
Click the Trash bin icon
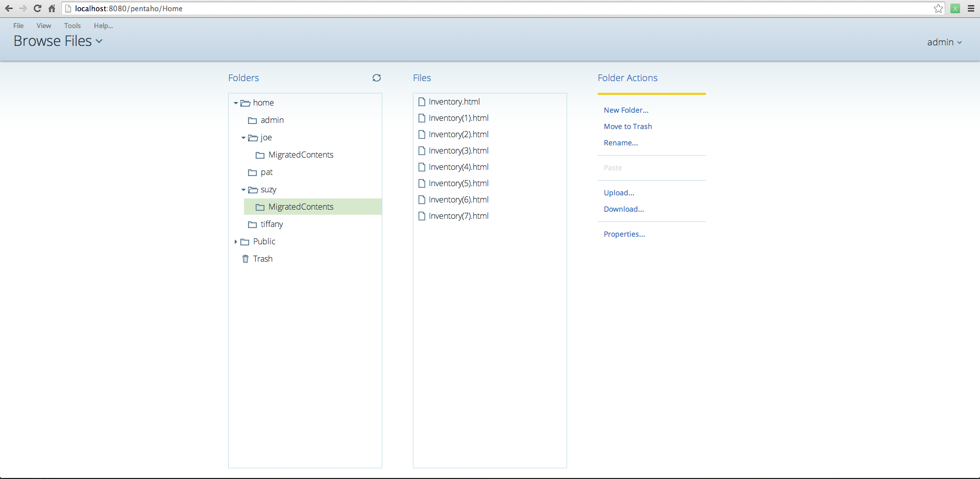tap(246, 259)
